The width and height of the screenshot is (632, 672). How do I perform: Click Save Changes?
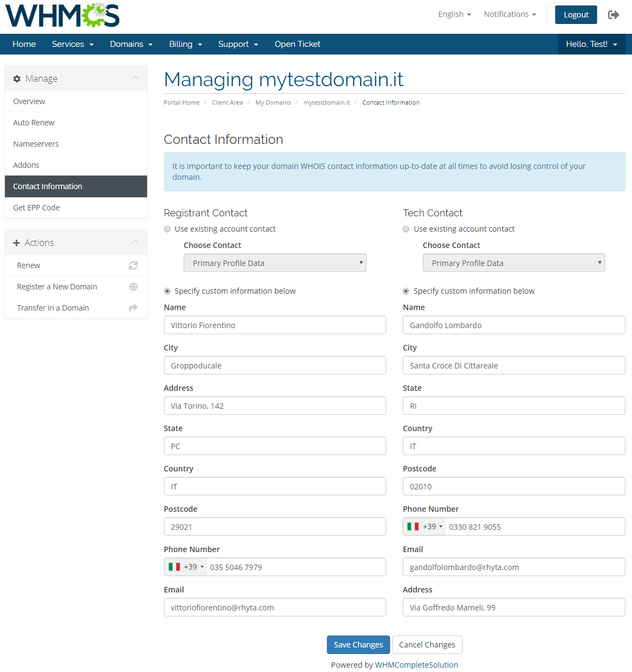click(358, 644)
